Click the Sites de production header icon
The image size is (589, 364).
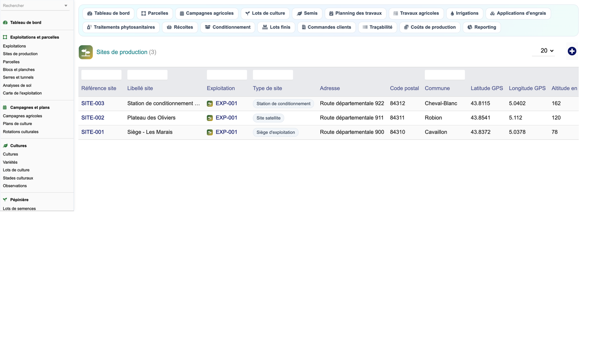[86, 52]
